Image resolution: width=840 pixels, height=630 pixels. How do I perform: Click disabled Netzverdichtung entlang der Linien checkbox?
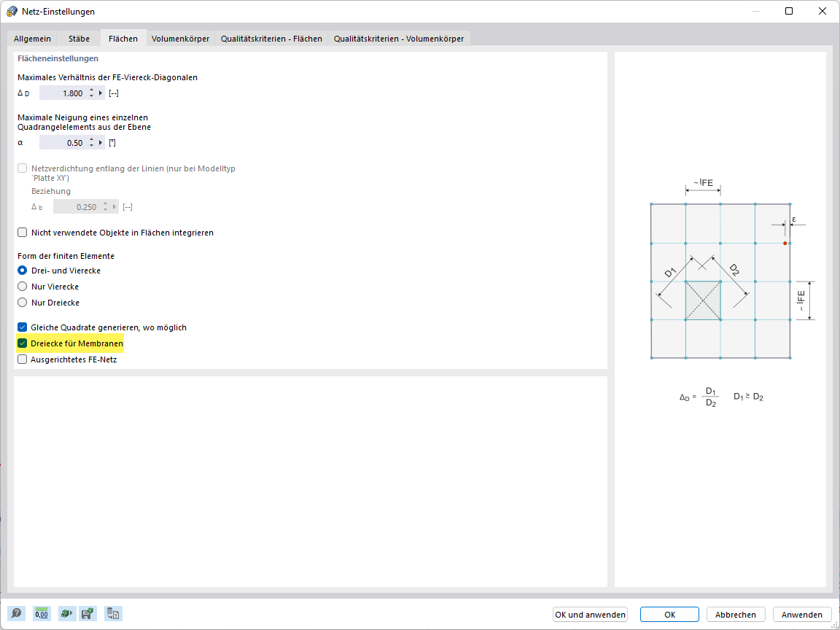click(23, 168)
